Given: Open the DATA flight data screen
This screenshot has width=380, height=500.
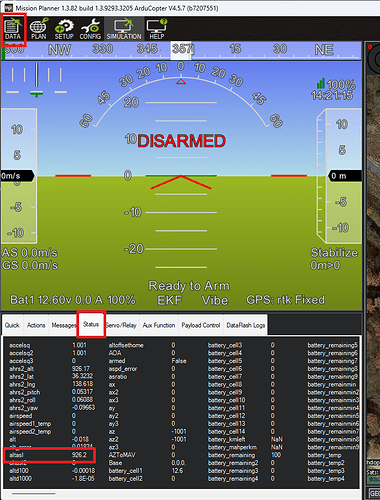Looking at the screenshot, I should coord(13,29).
